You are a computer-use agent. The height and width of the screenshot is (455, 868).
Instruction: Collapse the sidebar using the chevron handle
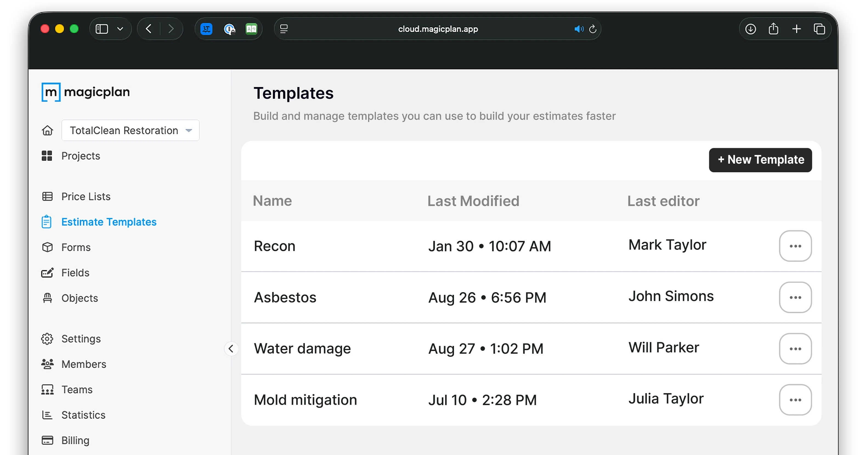(231, 349)
